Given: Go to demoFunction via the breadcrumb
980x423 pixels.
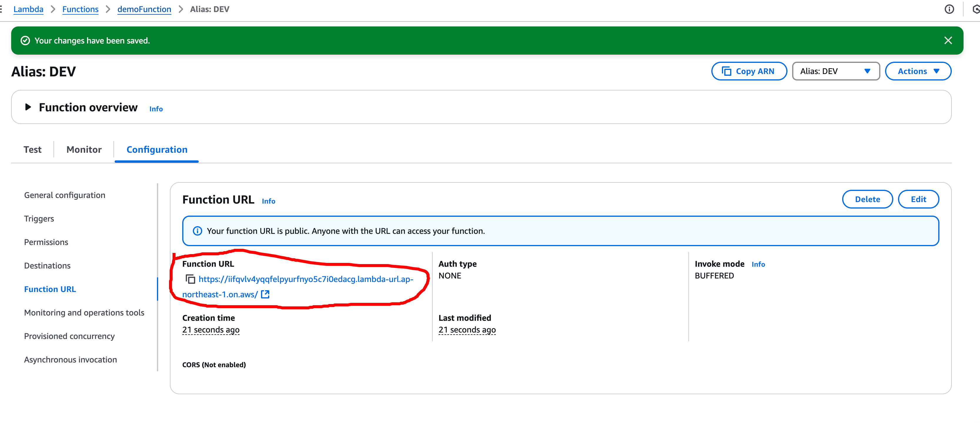Looking at the screenshot, I should point(144,9).
